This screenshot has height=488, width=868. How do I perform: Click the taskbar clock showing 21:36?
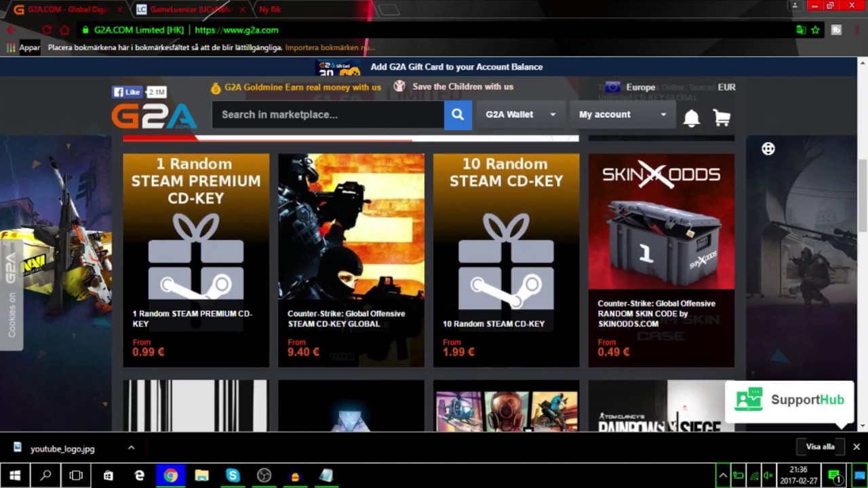pyautogui.click(x=798, y=475)
